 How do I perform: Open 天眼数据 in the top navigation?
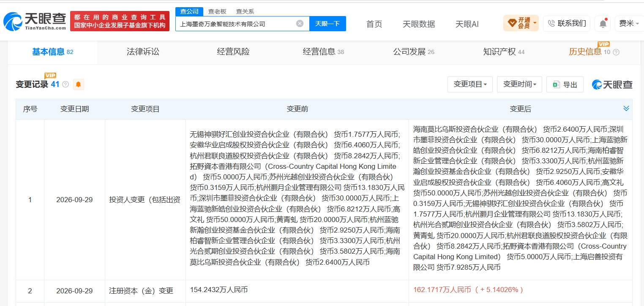tap(419, 24)
